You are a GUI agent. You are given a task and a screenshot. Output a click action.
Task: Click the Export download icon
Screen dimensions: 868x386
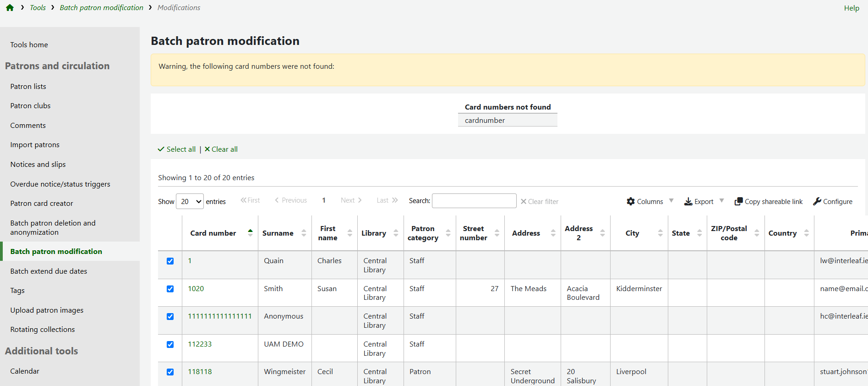coord(688,201)
